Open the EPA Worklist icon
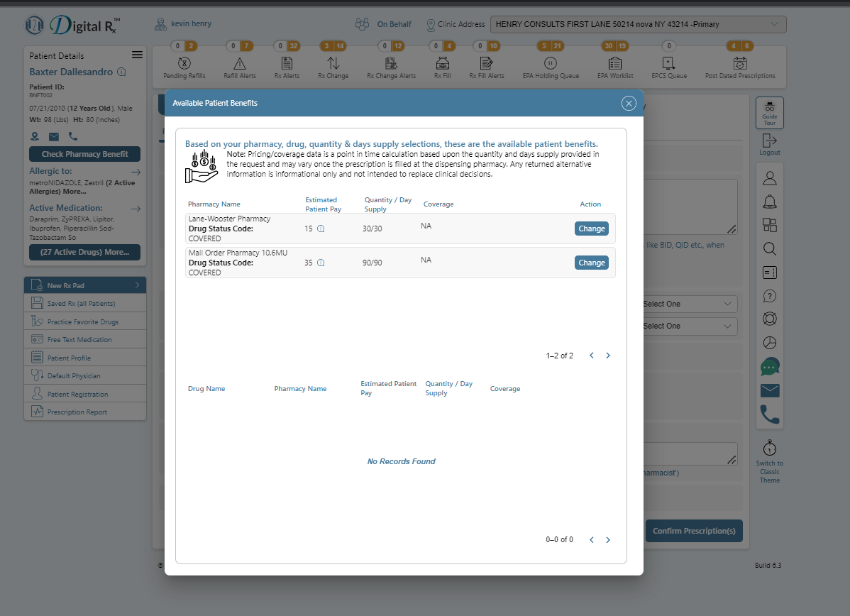The image size is (850, 616). 614,64
